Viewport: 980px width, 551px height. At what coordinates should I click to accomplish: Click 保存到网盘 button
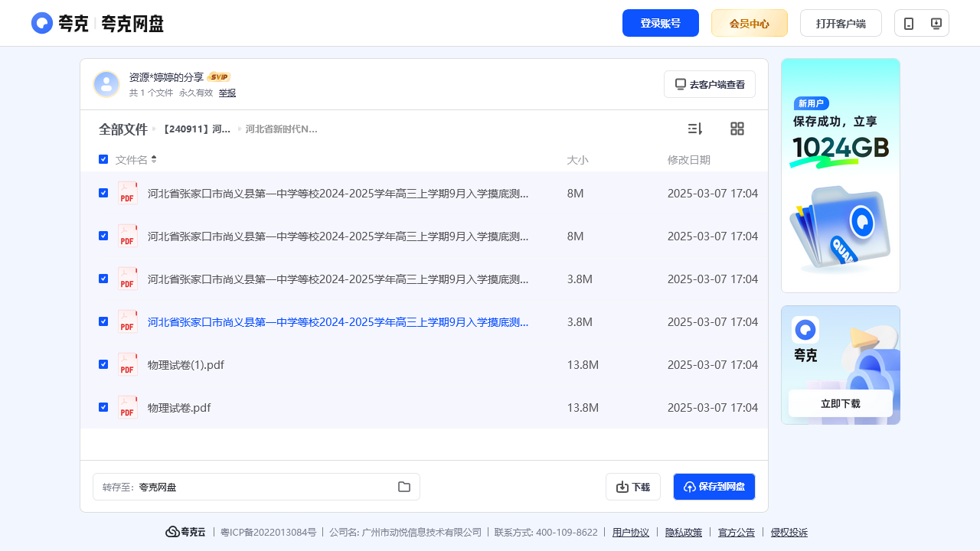pos(714,487)
